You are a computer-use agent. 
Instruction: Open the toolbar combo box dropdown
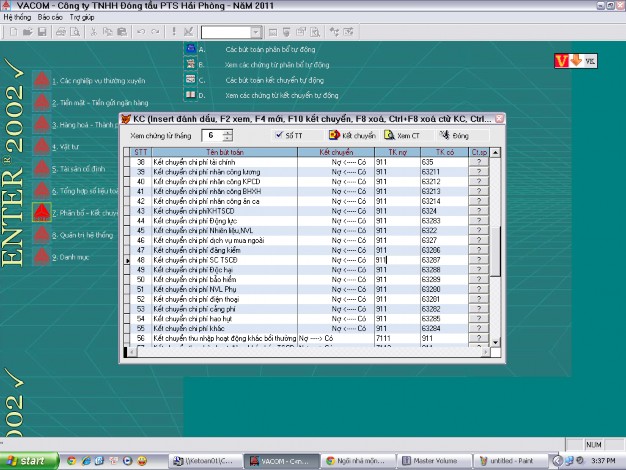click(x=257, y=32)
